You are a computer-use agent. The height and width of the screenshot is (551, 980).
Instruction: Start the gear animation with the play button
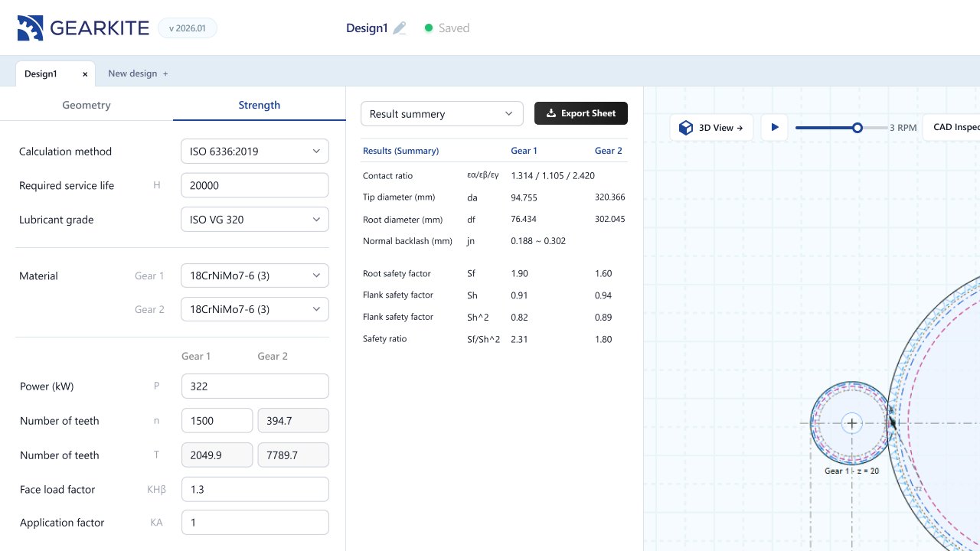(x=774, y=127)
